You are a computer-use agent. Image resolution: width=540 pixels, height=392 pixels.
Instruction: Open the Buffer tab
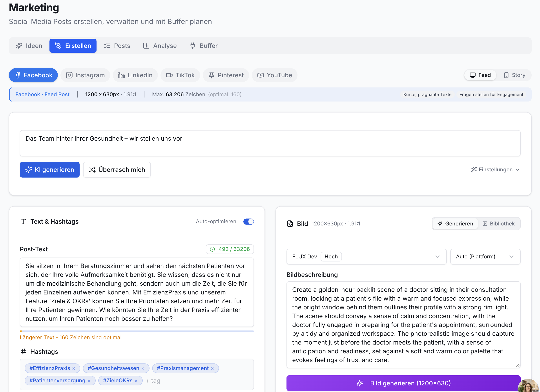pyautogui.click(x=204, y=46)
